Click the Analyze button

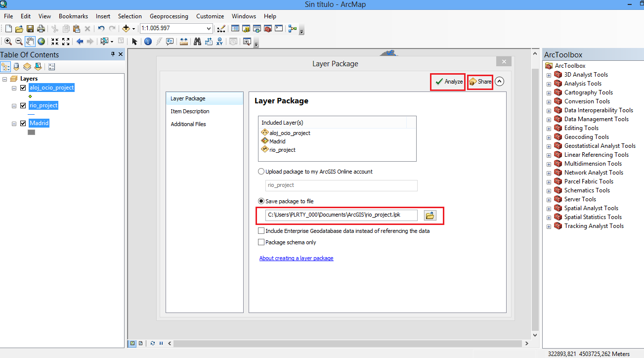448,82
